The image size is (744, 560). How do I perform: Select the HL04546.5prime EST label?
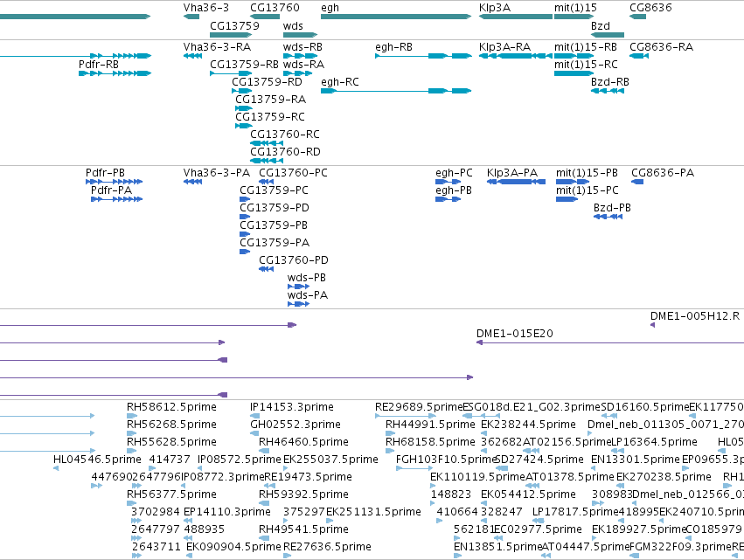coord(97,460)
